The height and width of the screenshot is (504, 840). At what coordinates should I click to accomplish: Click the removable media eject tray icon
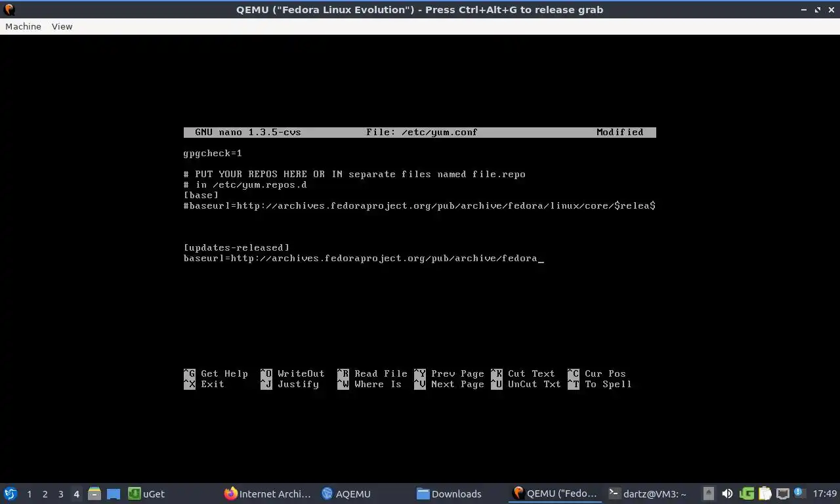tap(709, 493)
